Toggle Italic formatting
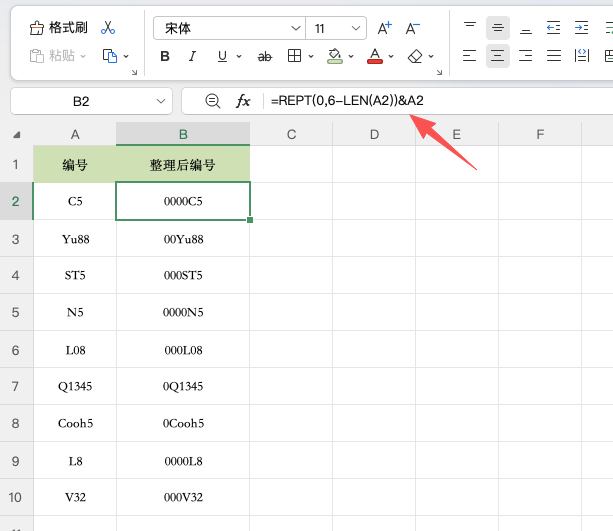613x531 pixels. click(x=192, y=56)
